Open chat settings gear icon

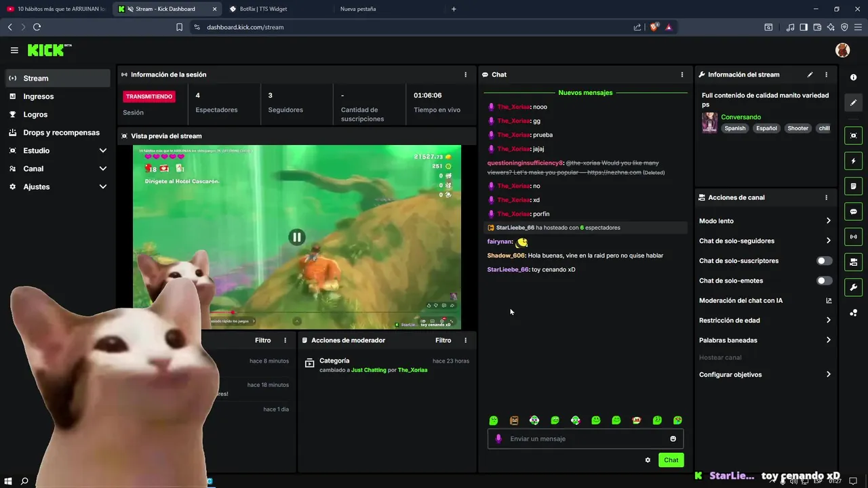point(648,460)
